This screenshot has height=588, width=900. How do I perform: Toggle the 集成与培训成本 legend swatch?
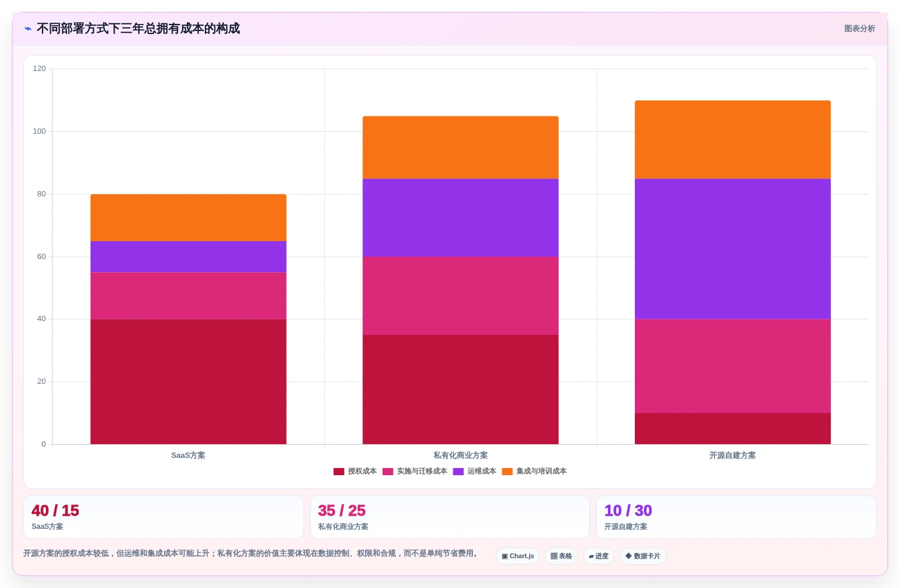pyautogui.click(x=507, y=472)
